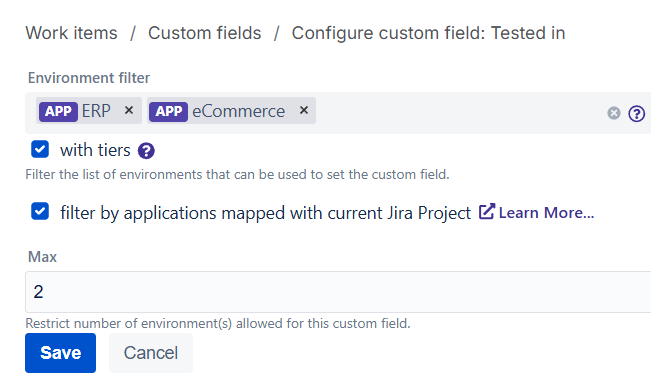Open help icon next to with tiers

point(146,151)
